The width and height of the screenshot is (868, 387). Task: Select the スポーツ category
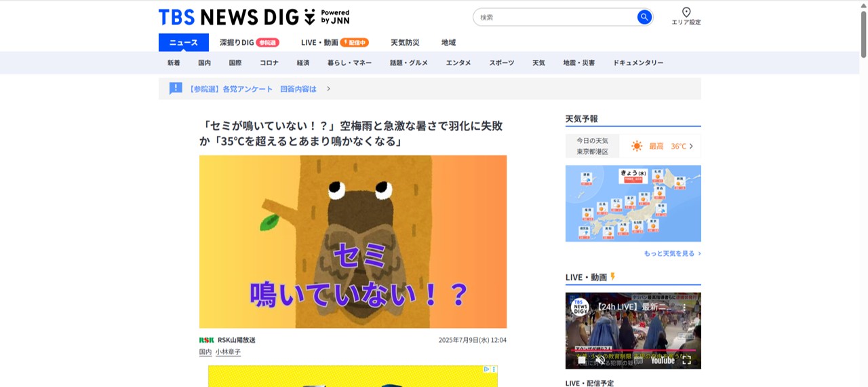502,62
